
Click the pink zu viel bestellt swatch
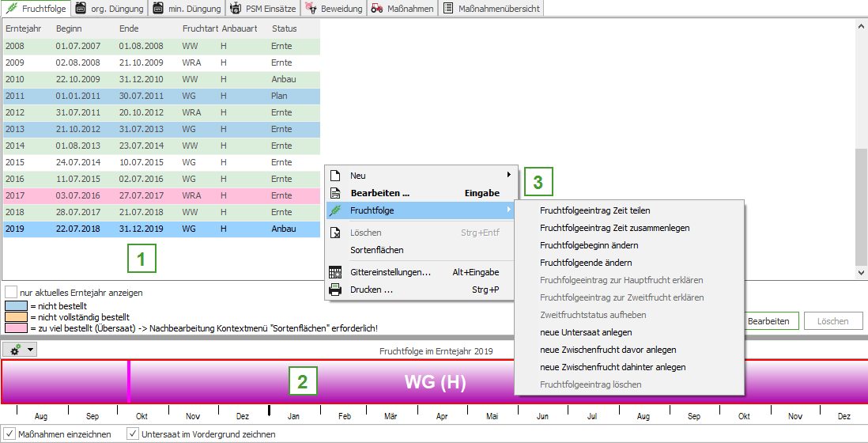[16, 328]
